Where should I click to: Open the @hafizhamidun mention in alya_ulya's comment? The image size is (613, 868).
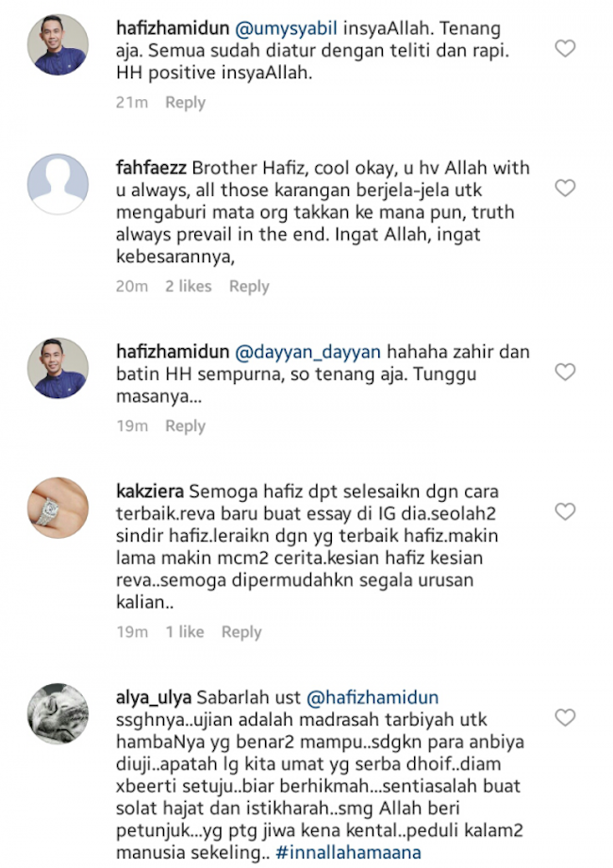[373, 697]
